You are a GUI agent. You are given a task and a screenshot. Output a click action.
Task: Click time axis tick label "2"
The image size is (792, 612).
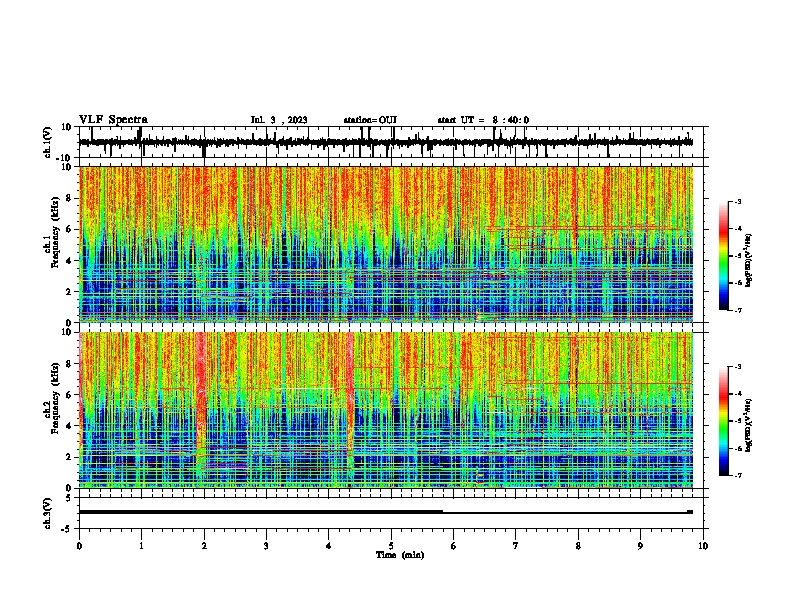[204, 546]
